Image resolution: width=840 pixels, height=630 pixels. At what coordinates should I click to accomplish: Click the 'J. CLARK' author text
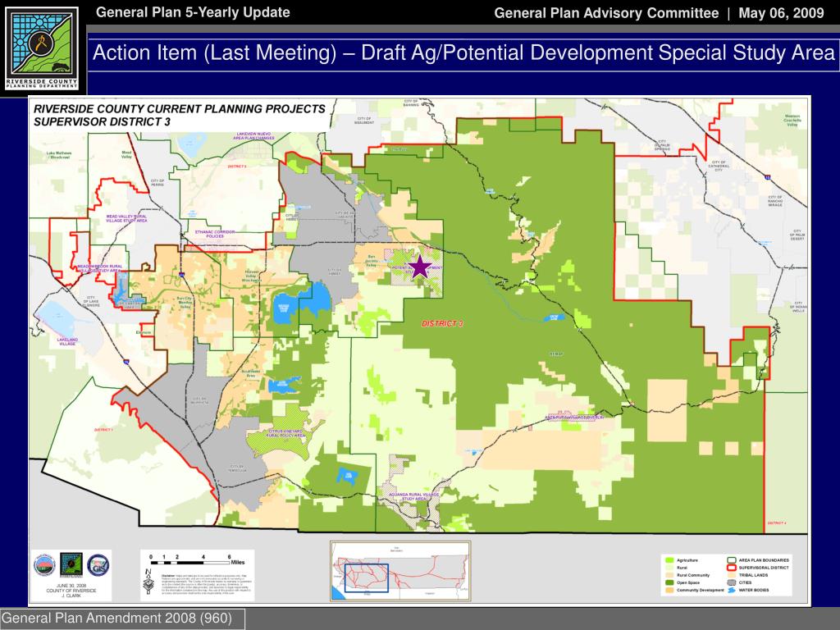71,596
